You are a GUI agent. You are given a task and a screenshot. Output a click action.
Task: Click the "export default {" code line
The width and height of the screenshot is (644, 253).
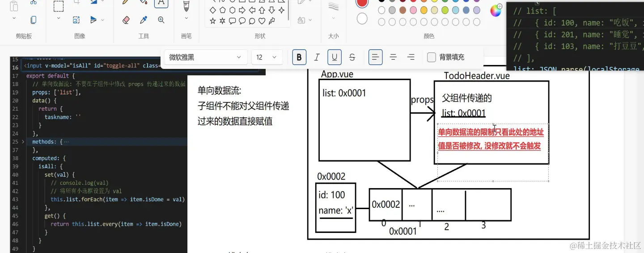point(51,76)
